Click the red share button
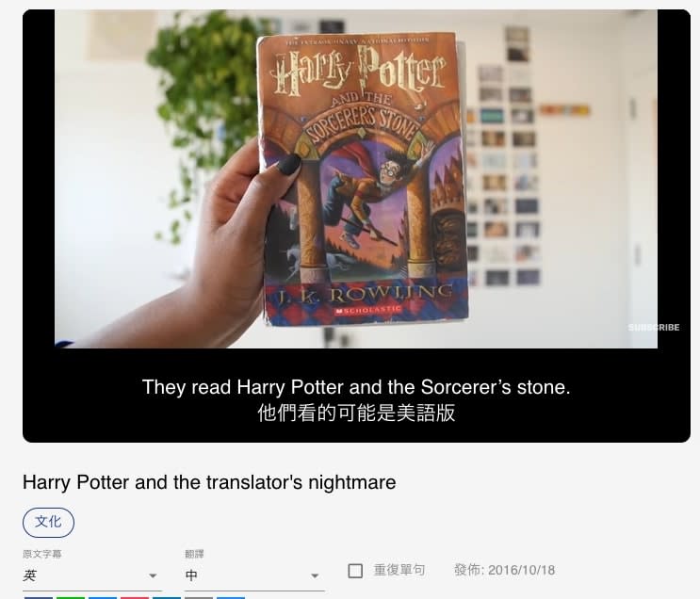This screenshot has width=700, height=599. click(135, 598)
